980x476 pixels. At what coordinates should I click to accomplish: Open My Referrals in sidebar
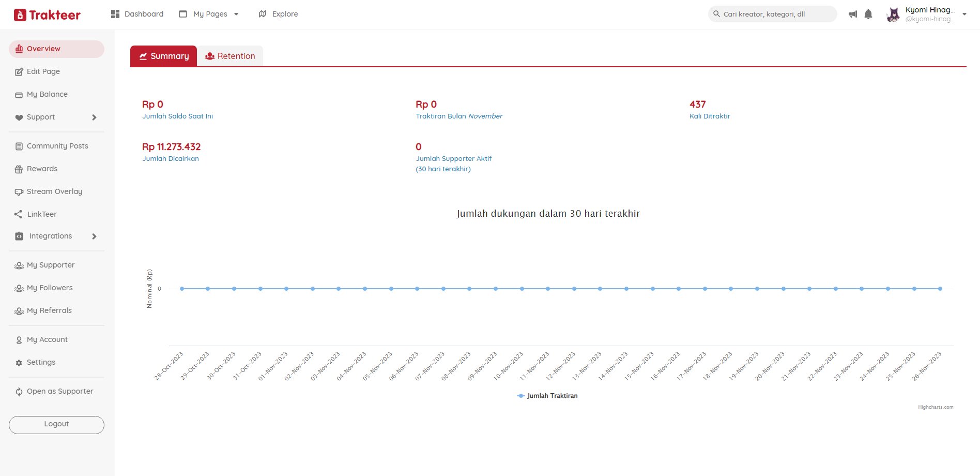click(49, 310)
